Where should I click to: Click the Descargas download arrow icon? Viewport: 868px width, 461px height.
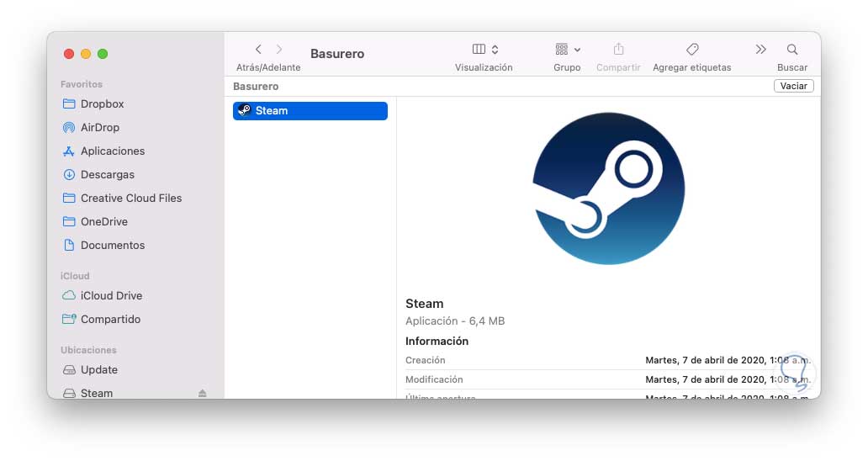tap(69, 174)
